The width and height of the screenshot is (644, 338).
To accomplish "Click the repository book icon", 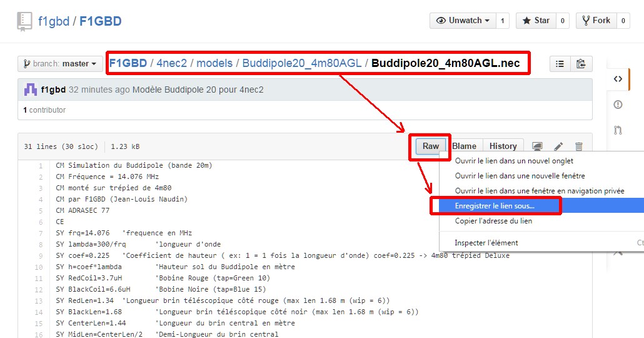I will point(24,21).
